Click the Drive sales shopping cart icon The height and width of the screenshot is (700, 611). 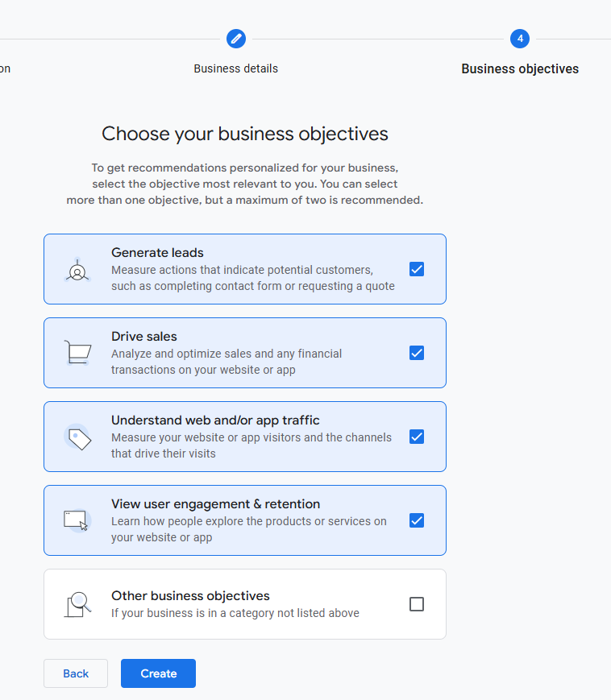click(77, 353)
